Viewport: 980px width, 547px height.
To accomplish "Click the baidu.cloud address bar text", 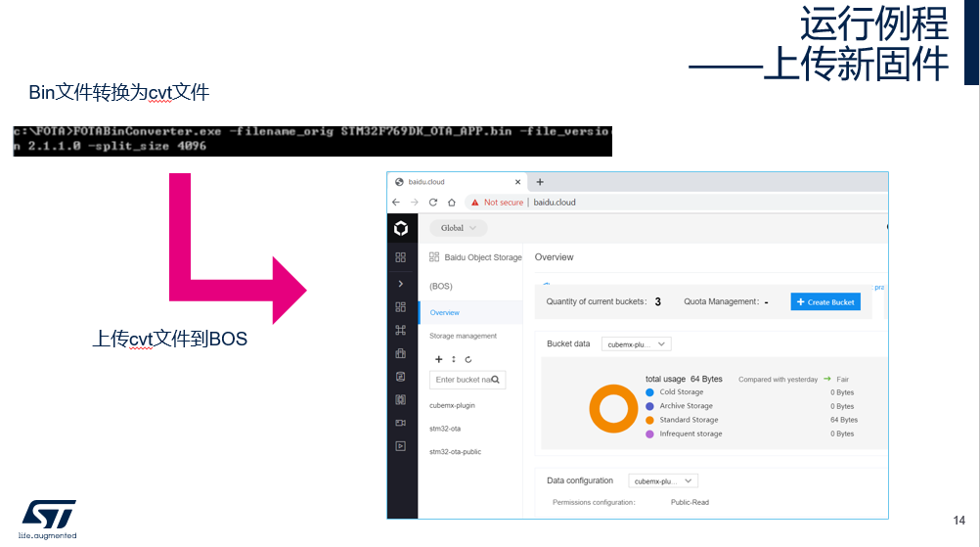I will coord(555,203).
